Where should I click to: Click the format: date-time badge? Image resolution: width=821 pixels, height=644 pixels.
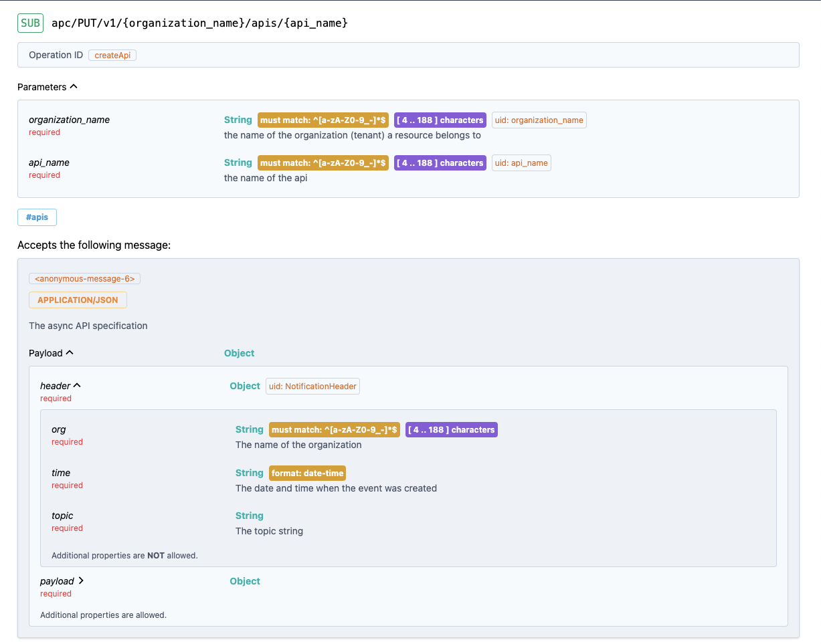[x=307, y=473]
